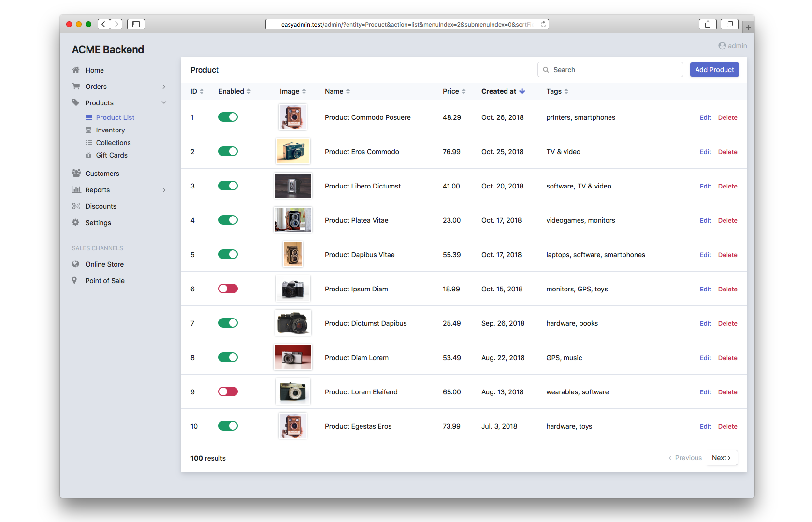Enable the toggle for Product Lorem Eleifend
The width and height of the screenshot is (812, 522).
click(x=228, y=391)
